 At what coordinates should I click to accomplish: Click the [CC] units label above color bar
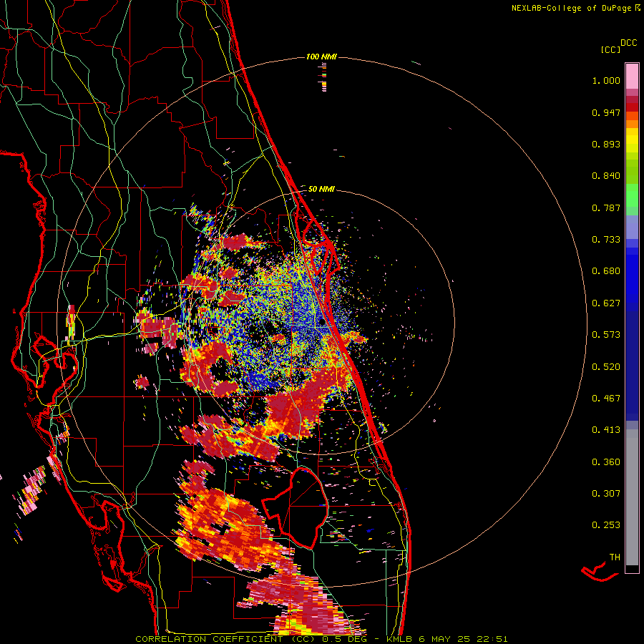pos(611,49)
